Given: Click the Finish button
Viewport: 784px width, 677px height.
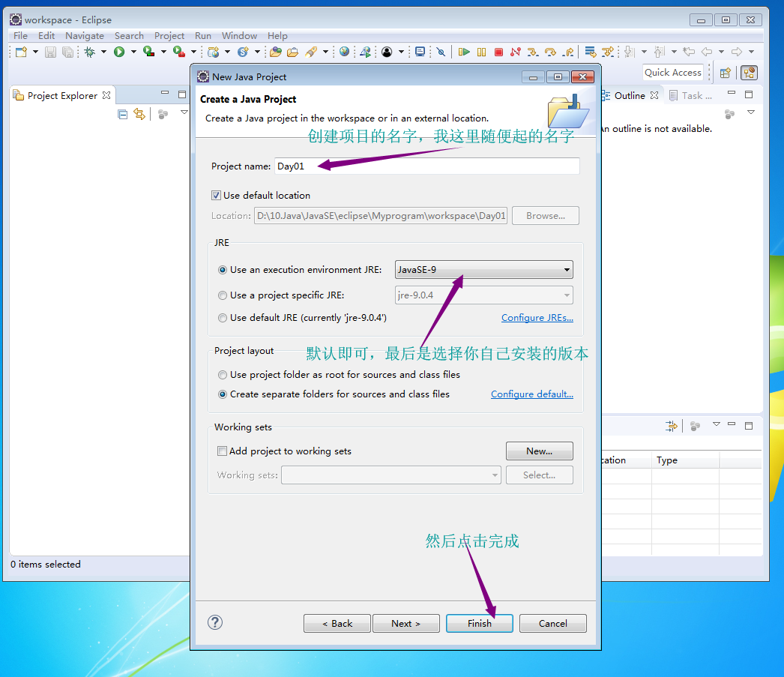Looking at the screenshot, I should [480, 624].
